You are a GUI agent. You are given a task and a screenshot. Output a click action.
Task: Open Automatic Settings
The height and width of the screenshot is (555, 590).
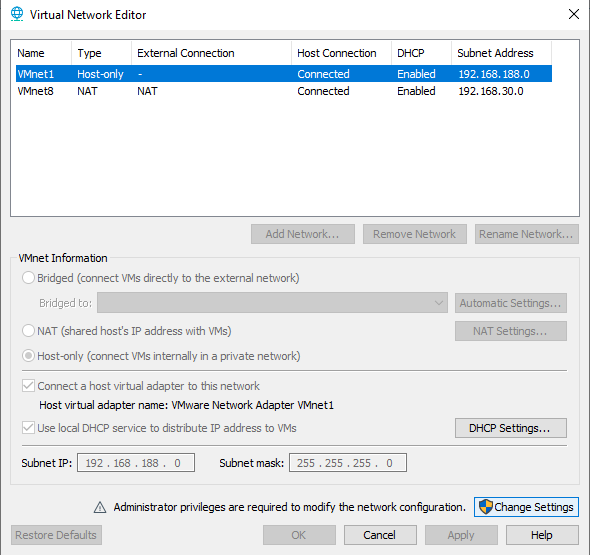tap(511, 303)
